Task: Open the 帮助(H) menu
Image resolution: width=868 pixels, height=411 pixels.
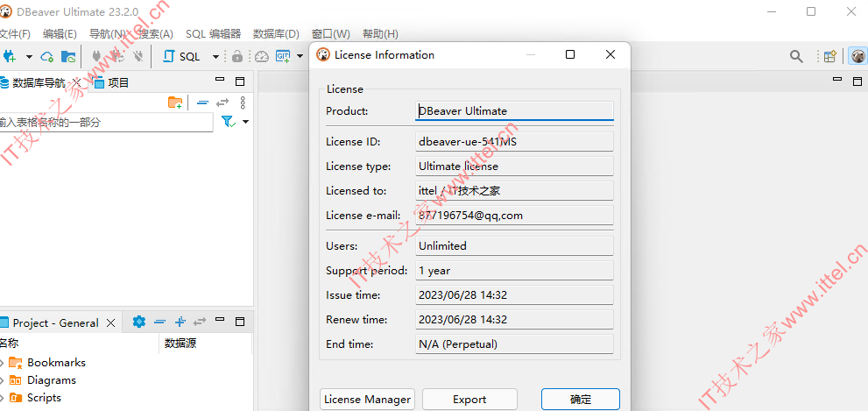Action: pos(380,34)
